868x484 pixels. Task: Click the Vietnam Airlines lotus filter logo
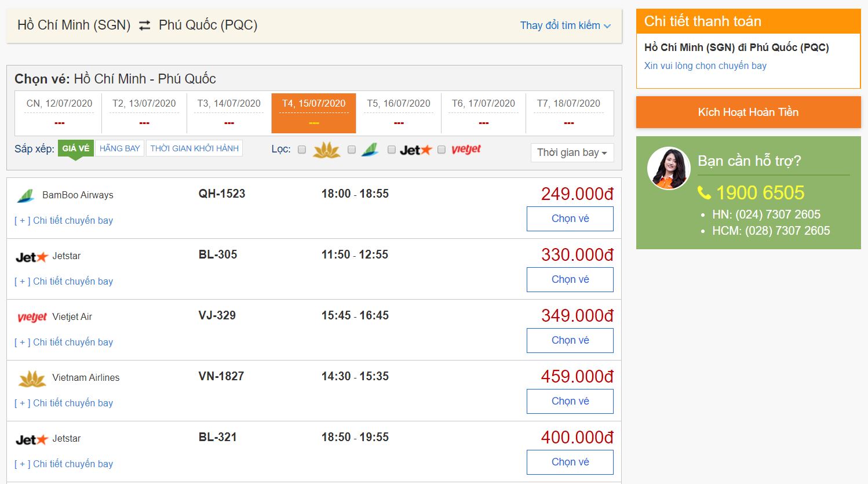(326, 150)
